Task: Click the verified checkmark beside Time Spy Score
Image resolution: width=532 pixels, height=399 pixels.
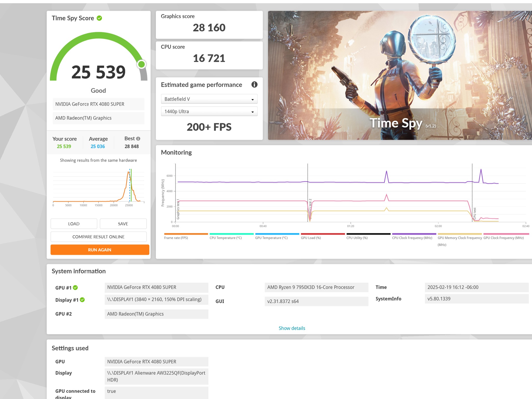Action: 99,18
